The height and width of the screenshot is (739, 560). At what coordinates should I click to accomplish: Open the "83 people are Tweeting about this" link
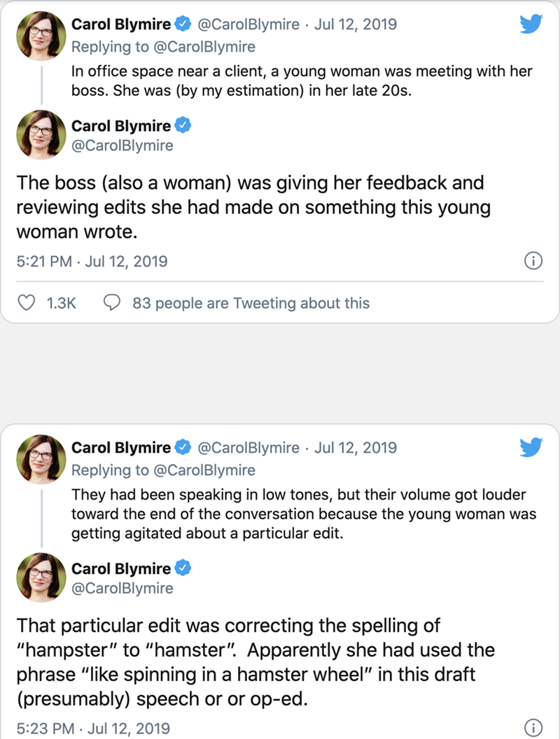251,303
